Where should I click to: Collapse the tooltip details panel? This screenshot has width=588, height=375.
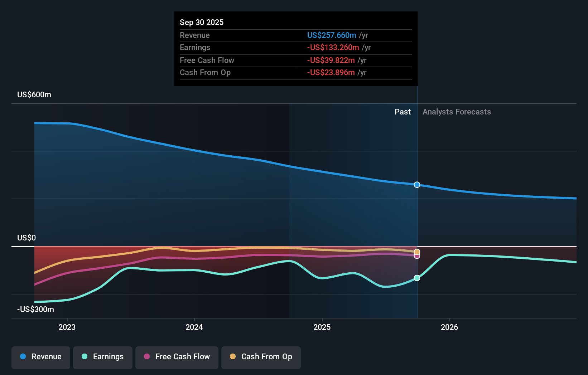click(295, 48)
